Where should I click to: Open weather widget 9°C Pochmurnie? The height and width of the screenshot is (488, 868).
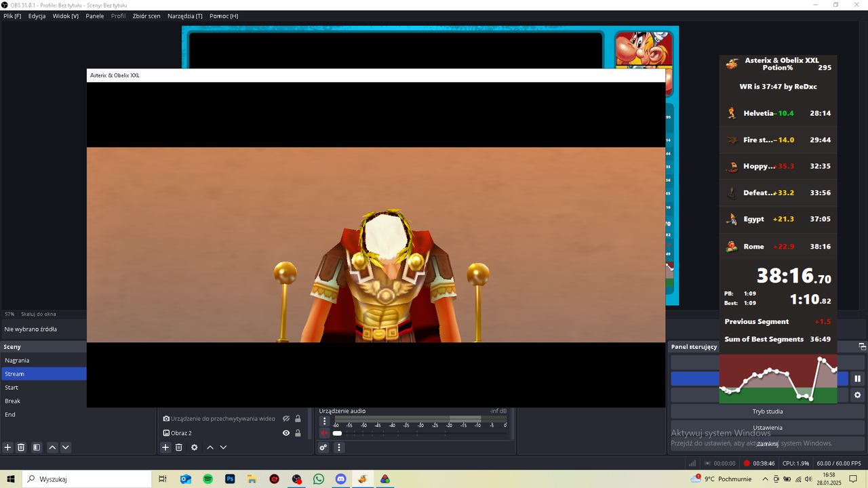click(720, 479)
